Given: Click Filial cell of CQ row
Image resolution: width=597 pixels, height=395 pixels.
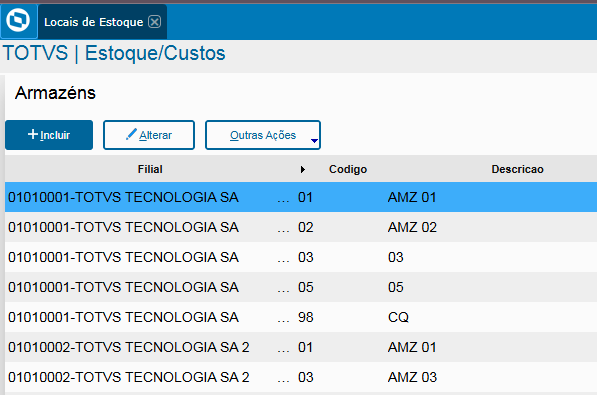Looking at the screenshot, I should (123, 317).
